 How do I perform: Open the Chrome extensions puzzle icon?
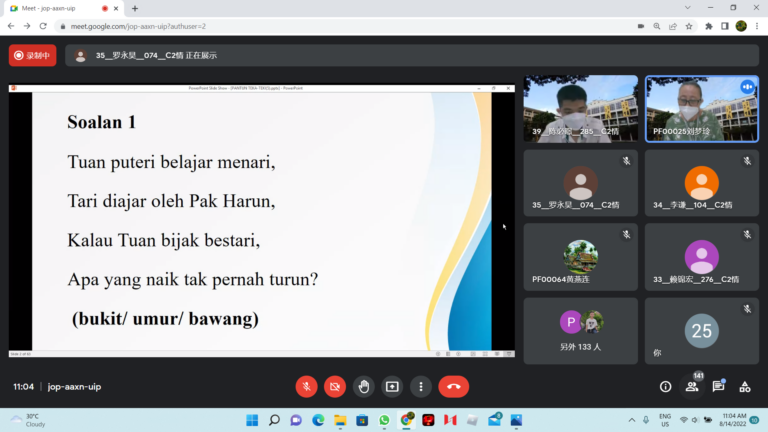click(708, 26)
